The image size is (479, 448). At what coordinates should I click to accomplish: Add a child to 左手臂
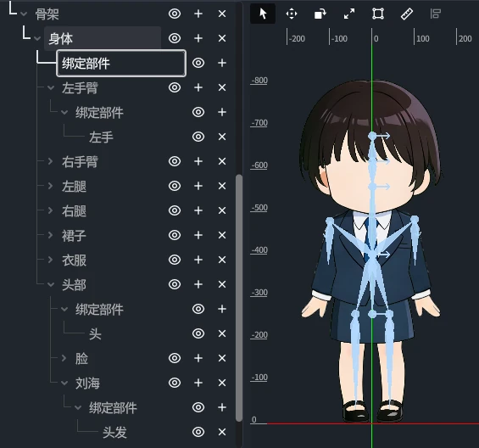[198, 87]
